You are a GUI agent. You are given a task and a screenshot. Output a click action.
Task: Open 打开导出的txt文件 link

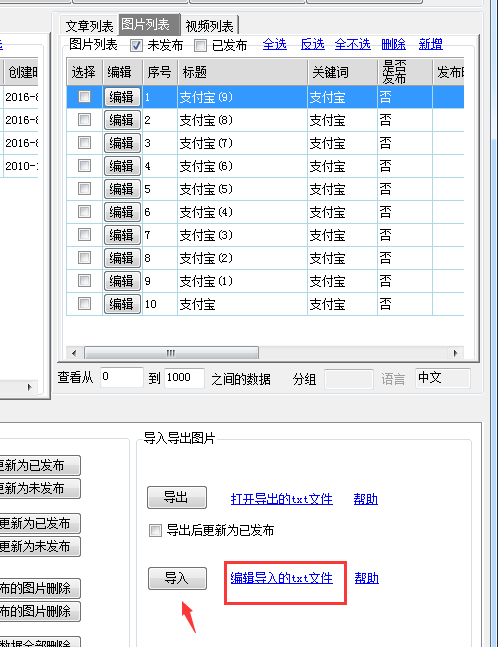[281, 499]
